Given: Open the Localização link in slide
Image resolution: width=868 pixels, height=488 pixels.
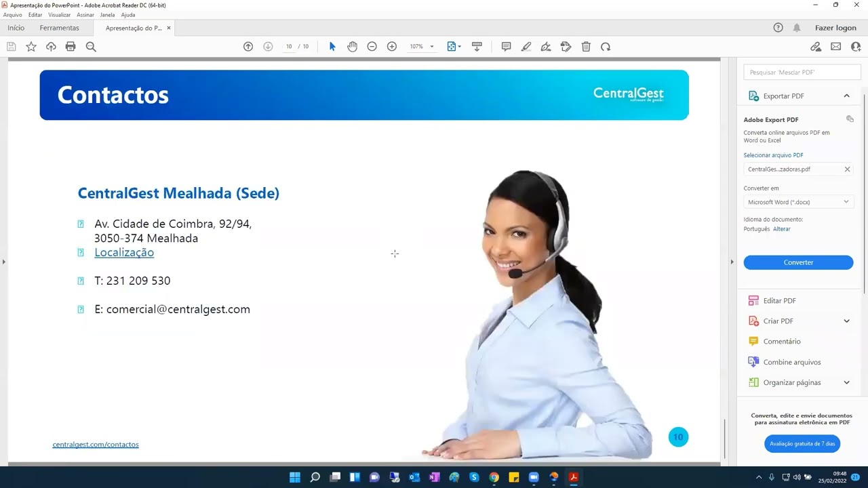Looking at the screenshot, I should (124, 252).
